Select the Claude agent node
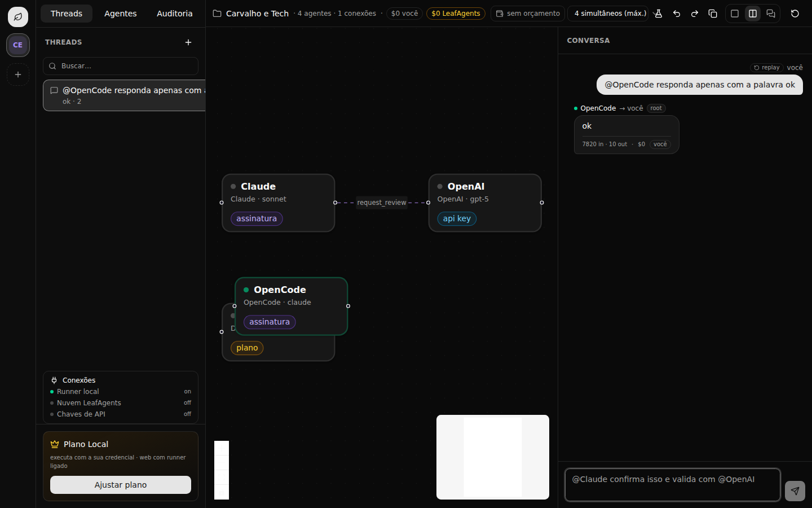 [279, 203]
